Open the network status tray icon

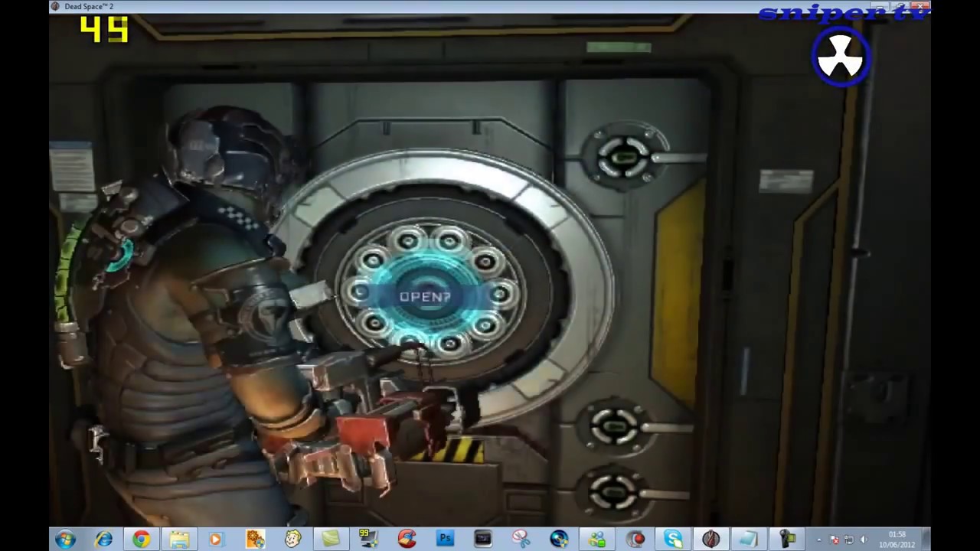[x=849, y=540]
